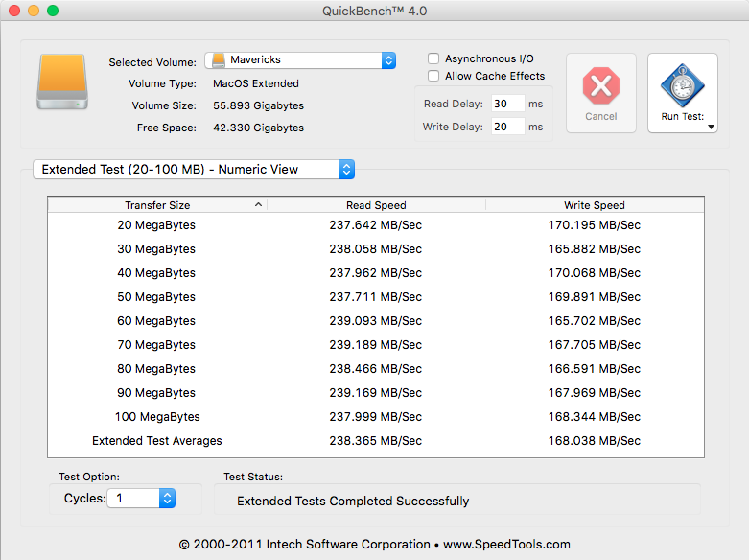This screenshot has width=749, height=560.
Task: Click average write speed 168.038 MB/Sec
Action: (595, 440)
